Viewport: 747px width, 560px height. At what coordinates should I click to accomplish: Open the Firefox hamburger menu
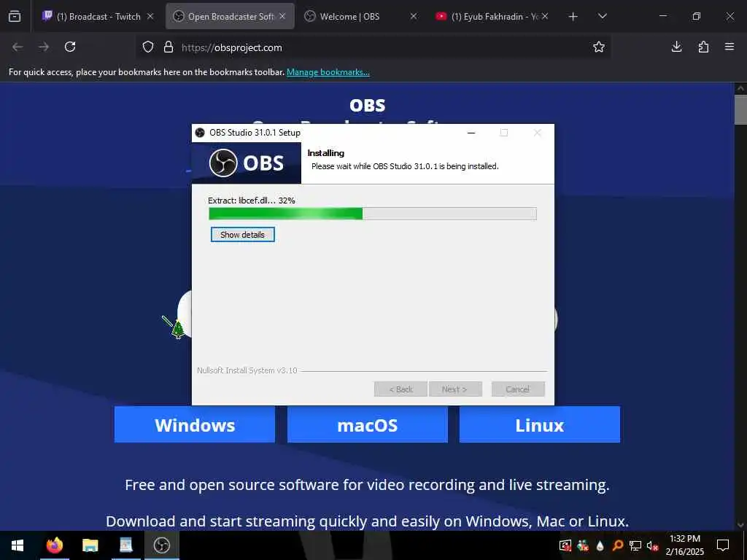pyautogui.click(x=729, y=47)
